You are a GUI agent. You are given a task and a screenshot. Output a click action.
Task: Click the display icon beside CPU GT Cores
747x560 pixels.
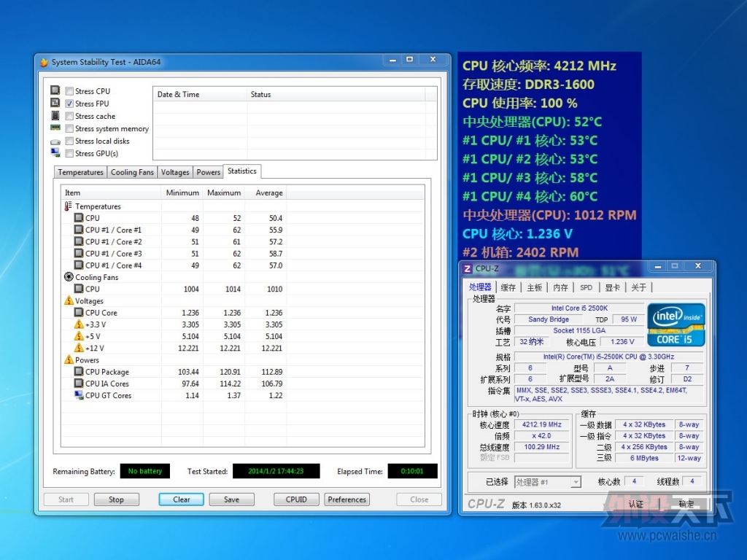(x=79, y=394)
